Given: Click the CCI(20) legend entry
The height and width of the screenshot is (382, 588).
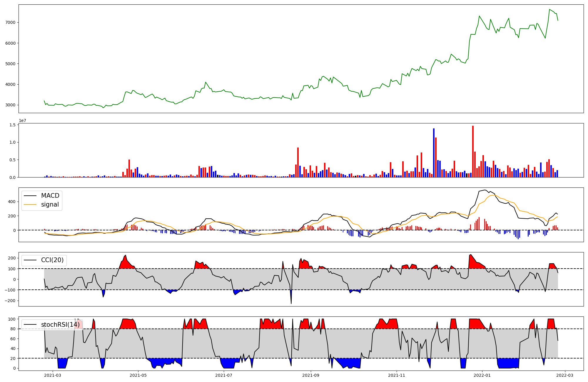Looking at the screenshot, I should [x=52, y=260].
